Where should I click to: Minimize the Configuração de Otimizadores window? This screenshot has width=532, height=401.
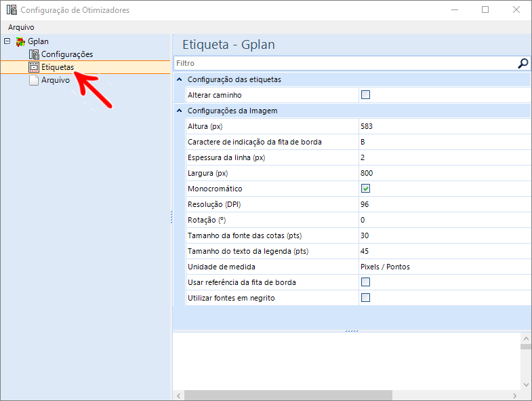(x=455, y=9)
